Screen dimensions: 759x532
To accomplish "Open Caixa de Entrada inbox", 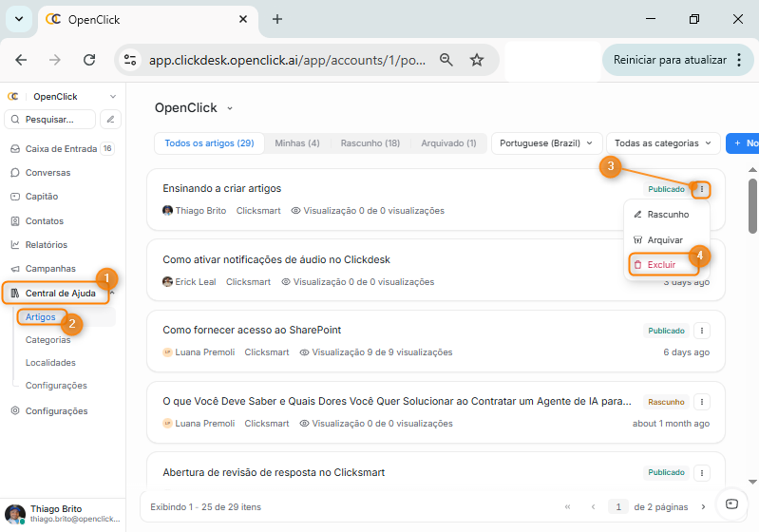I will pos(61,148).
